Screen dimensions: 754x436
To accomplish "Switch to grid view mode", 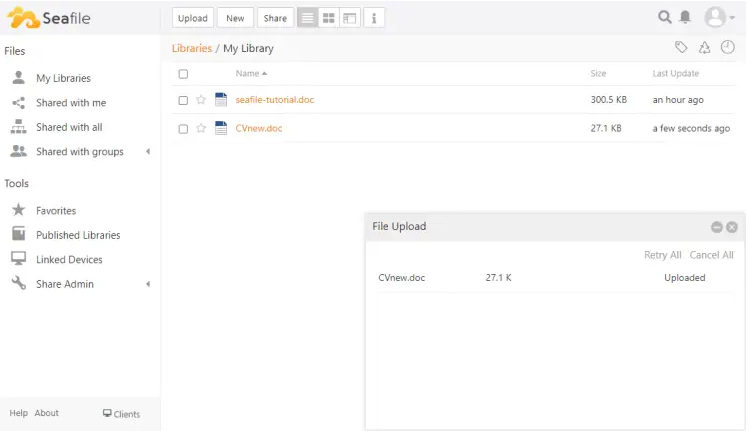I will 328,18.
